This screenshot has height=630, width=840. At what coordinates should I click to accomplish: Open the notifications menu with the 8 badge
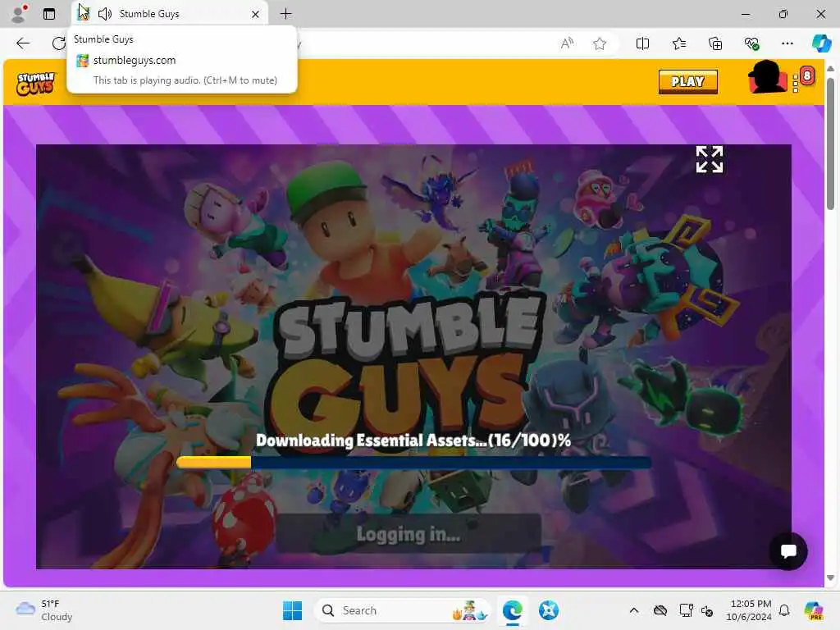[802, 80]
